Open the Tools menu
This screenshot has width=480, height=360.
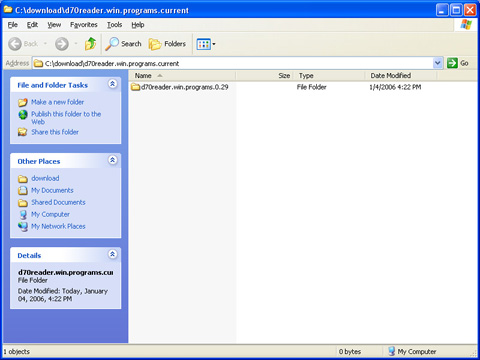114,25
